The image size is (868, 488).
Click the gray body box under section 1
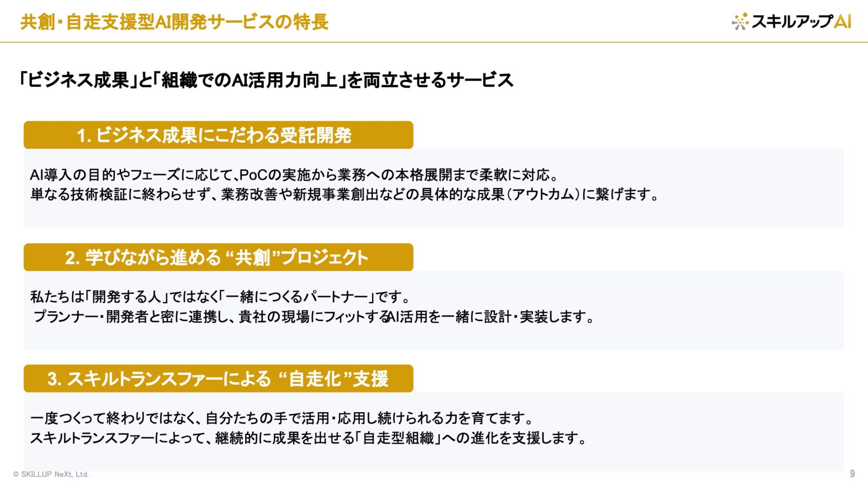[x=434, y=188]
